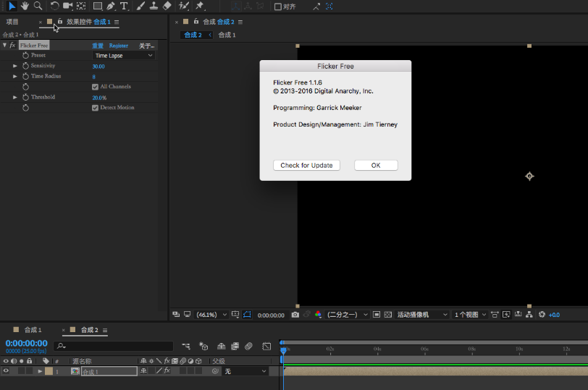
Task: Select the Brush tool
Action: click(140, 6)
